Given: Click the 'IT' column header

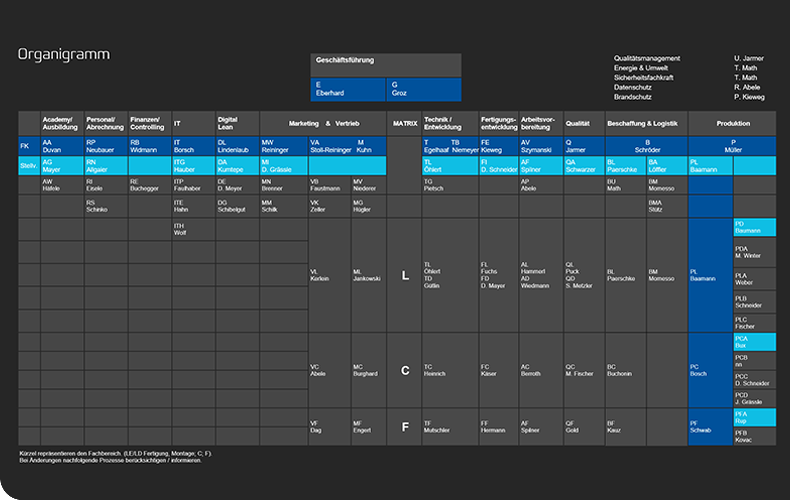Looking at the screenshot, I should pyautogui.click(x=193, y=123).
